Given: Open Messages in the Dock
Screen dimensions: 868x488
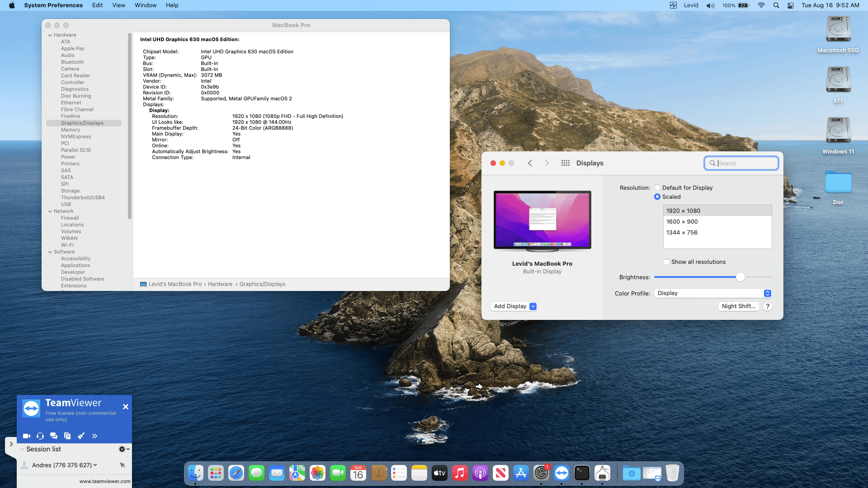Looking at the screenshot, I should click(256, 473).
